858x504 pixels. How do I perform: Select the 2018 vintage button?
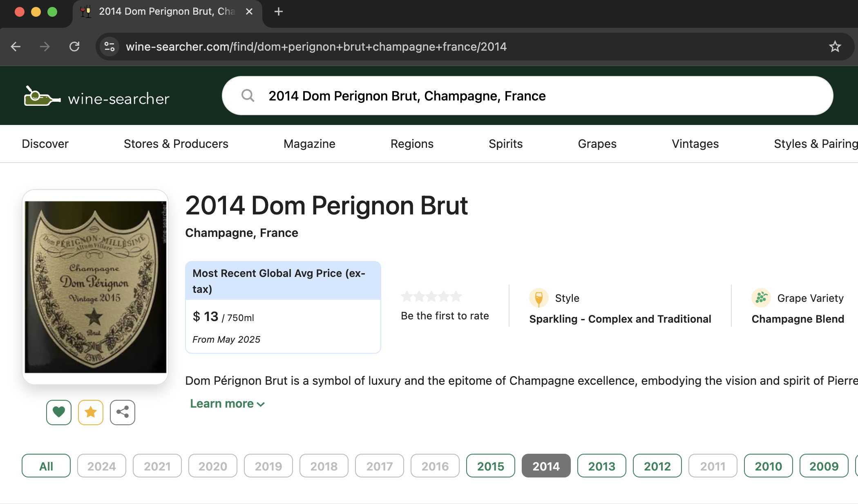point(324,466)
